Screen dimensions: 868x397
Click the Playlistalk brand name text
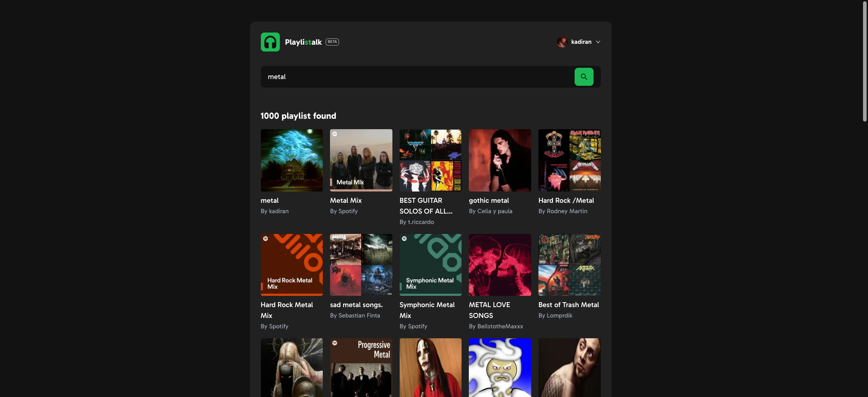pyautogui.click(x=303, y=42)
